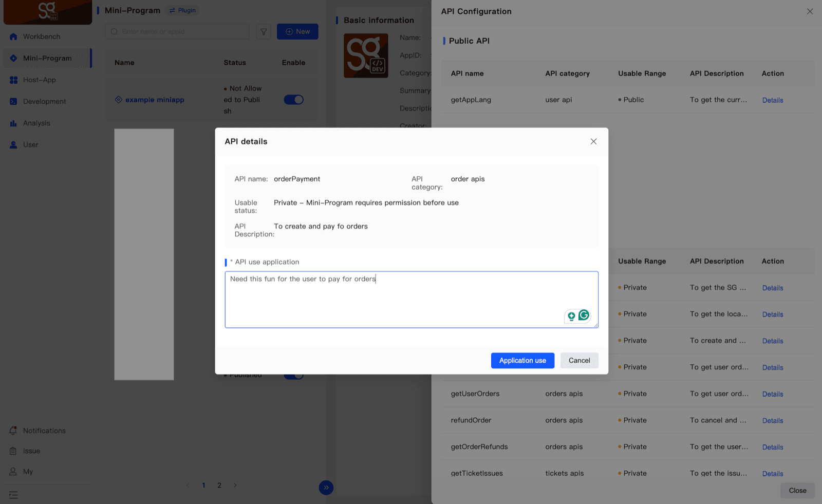Collapse sidebar using bottom menu icon
The width and height of the screenshot is (822, 504).
13,495
